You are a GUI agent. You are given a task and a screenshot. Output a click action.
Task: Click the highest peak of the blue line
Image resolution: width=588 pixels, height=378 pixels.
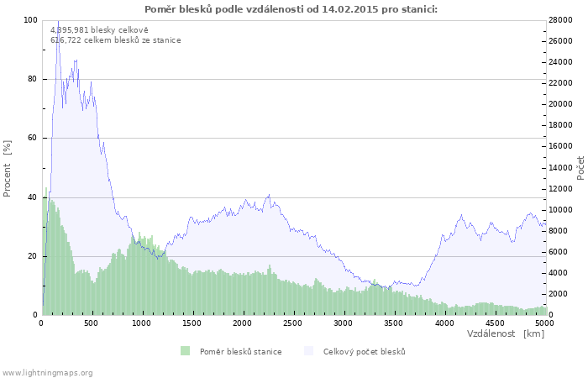[58, 22]
